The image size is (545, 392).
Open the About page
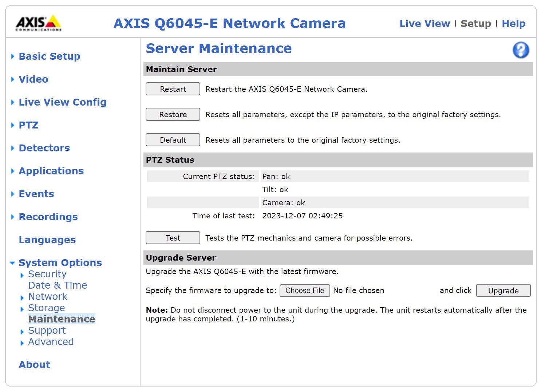[x=35, y=365]
